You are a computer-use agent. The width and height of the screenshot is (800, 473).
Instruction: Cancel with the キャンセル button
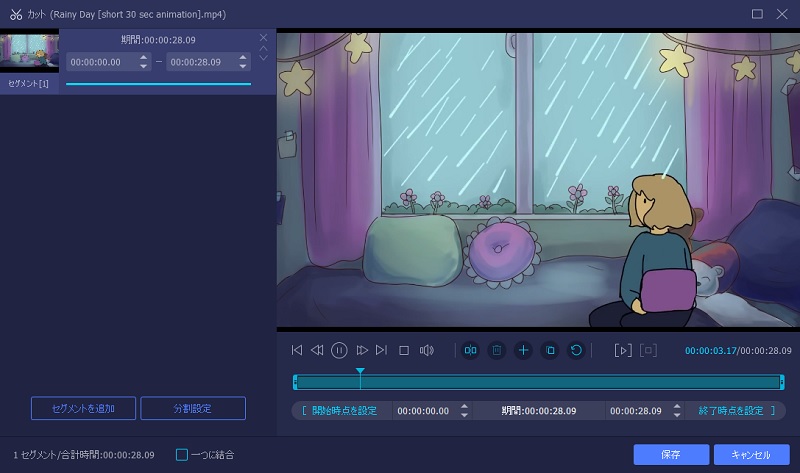(752, 455)
